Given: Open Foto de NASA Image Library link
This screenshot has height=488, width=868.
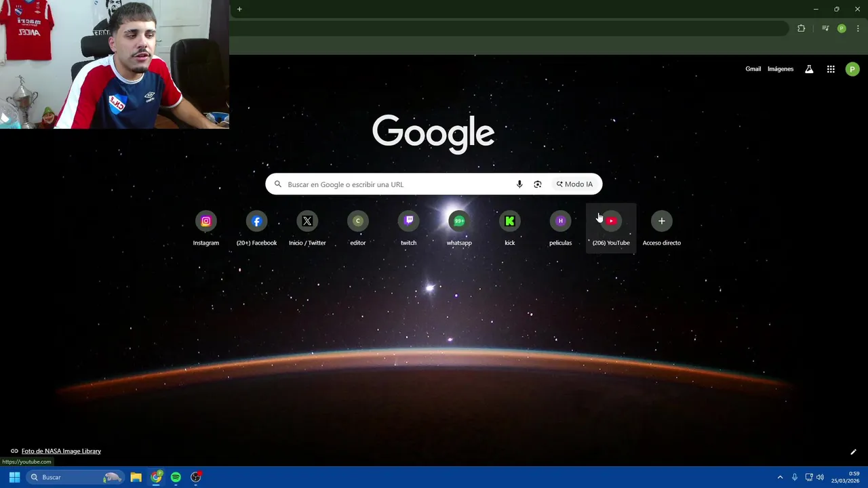Looking at the screenshot, I should click(61, 451).
